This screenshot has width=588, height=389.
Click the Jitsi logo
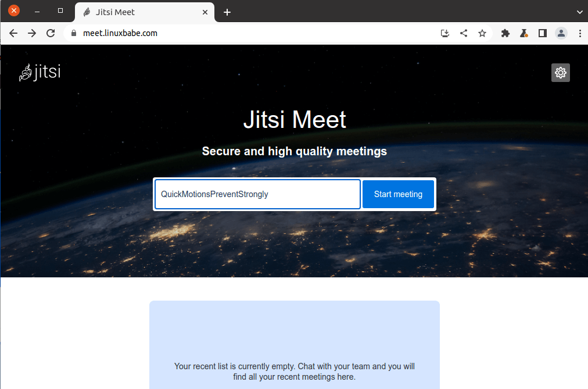[x=40, y=73]
